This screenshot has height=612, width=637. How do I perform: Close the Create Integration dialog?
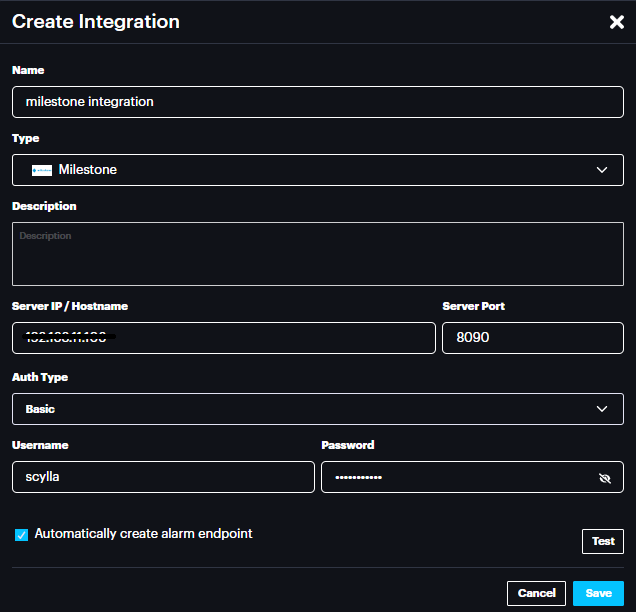616,22
